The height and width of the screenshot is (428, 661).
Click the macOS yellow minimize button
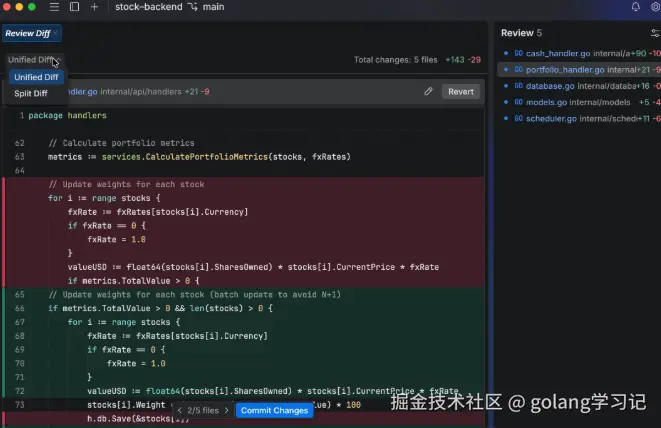[x=19, y=7]
